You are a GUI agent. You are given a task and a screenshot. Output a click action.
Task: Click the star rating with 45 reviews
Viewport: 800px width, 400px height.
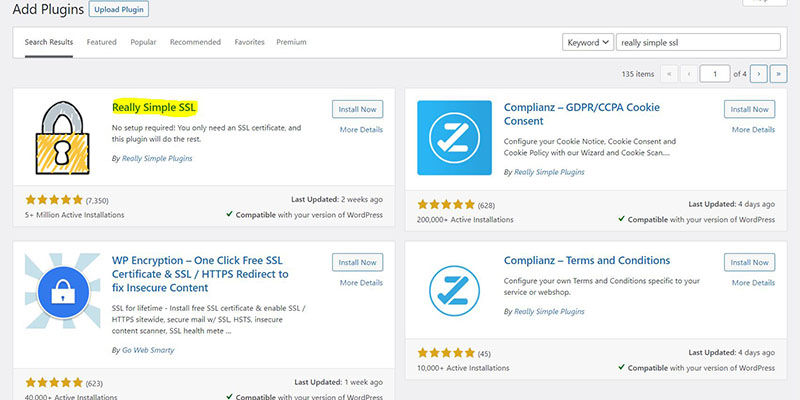pos(446,353)
